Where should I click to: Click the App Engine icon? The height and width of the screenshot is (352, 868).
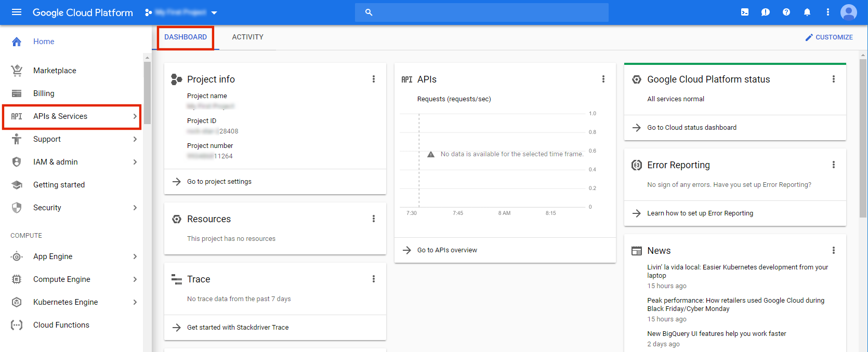tap(17, 256)
